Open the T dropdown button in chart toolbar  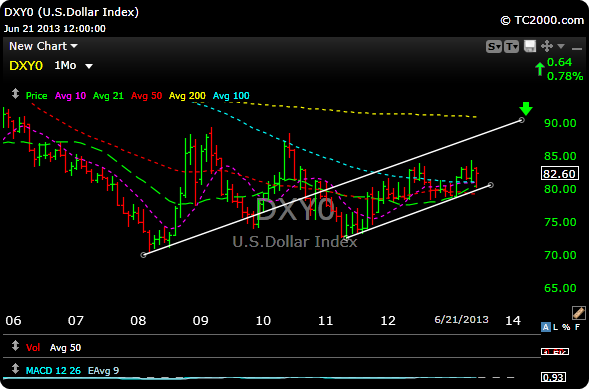tap(512, 47)
